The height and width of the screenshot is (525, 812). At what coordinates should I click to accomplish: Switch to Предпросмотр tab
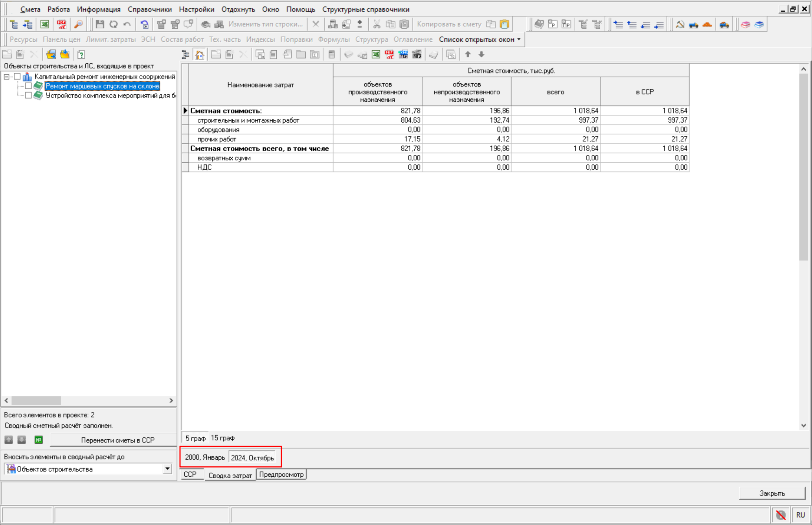click(x=281, y=475)
